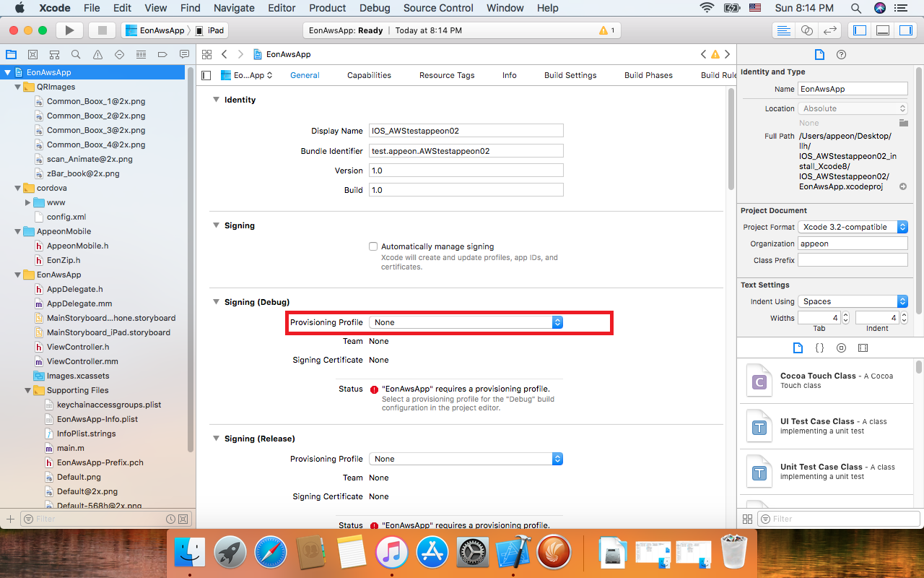Open the Product menu

pos(327,8)
